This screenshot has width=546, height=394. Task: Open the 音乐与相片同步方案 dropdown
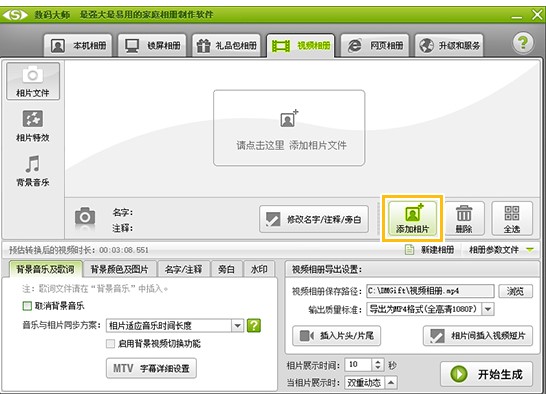pos(174,326)
